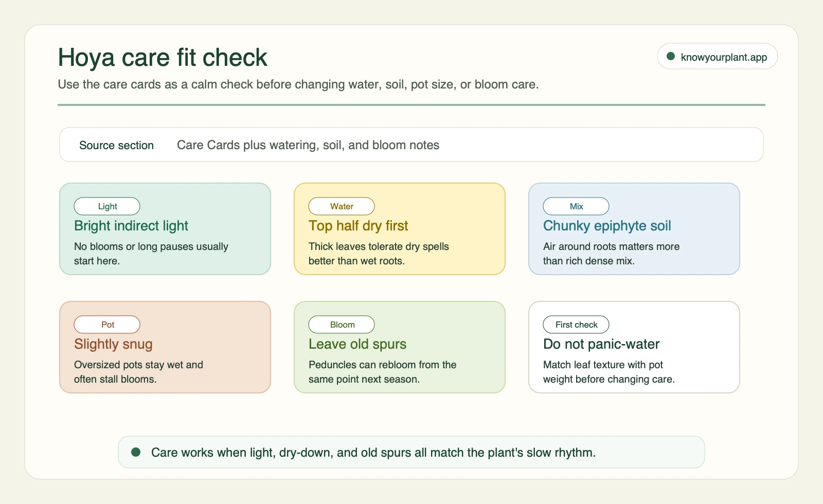The width and height of the screenshot is (823, 504).
Task: Click the Hoya care fit check title
Action: coord(163,58)
